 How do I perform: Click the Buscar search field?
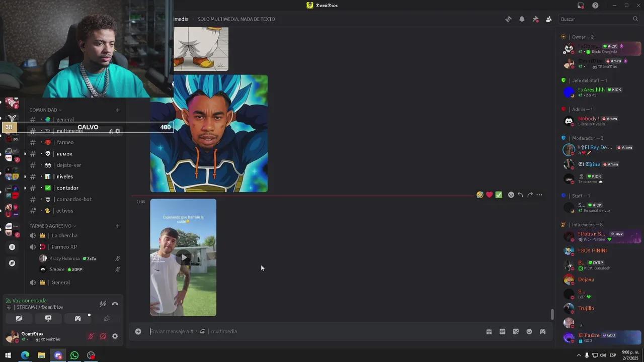(x=599, y=19)
